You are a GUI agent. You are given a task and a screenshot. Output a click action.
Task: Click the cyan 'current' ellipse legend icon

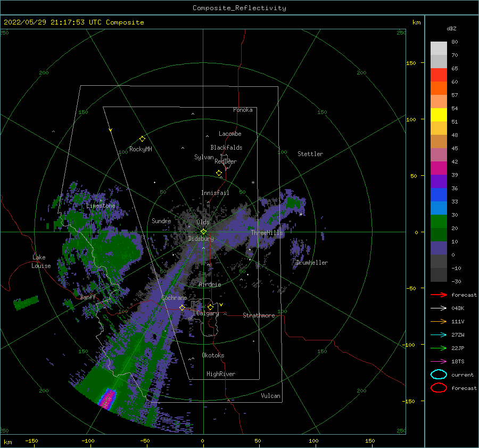tap(439, 374)
